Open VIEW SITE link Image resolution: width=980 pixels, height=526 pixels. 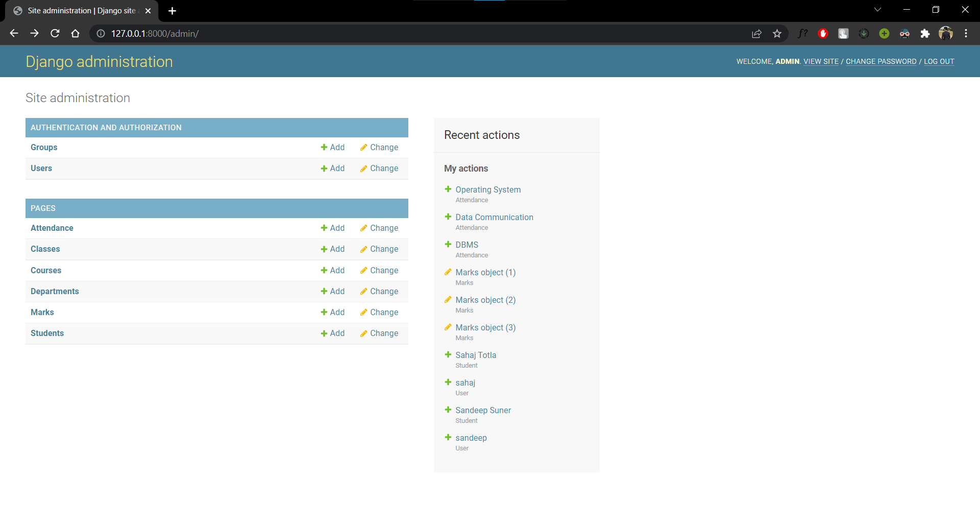[820, 61]
